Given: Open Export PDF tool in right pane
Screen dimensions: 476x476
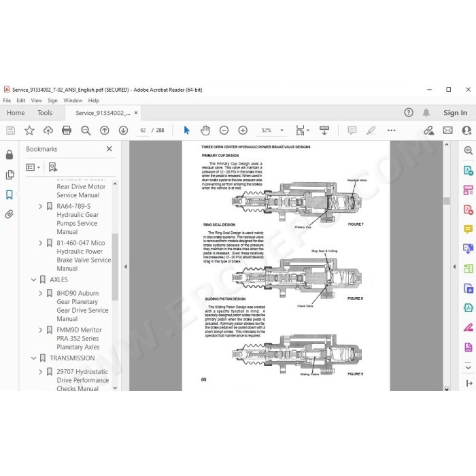Looking at the screenshot, I should [468, 170].
